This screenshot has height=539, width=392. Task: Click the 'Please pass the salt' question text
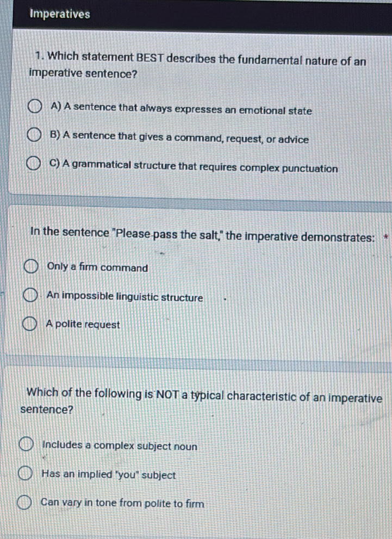[x=202, y=235]
